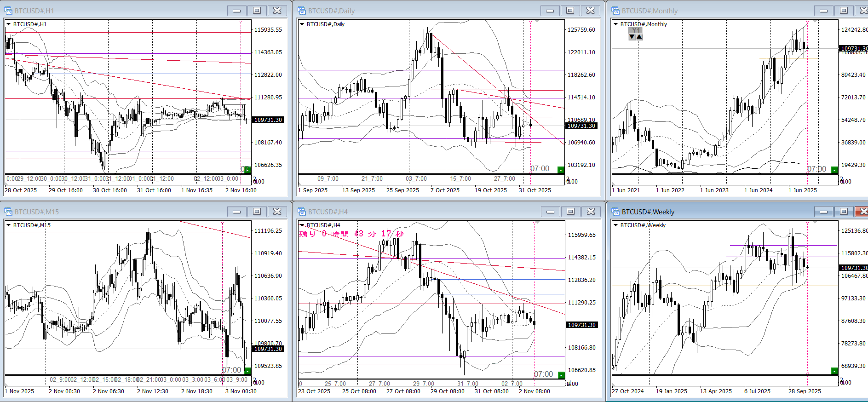Image resolution: width=868 pixels, height=402 pixels.
Task: Toggle the green square on M15 chart
Action: [x=247, y=371]
